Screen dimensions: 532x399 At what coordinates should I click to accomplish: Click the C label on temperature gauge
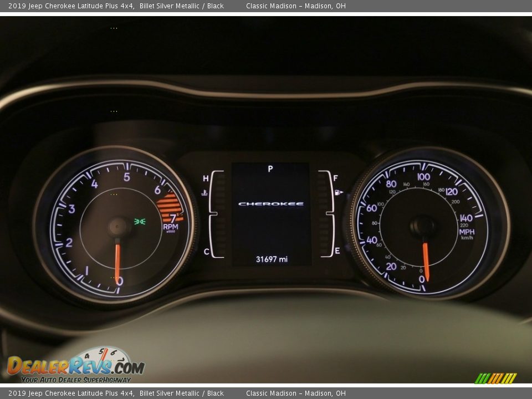tap(206, 252)
